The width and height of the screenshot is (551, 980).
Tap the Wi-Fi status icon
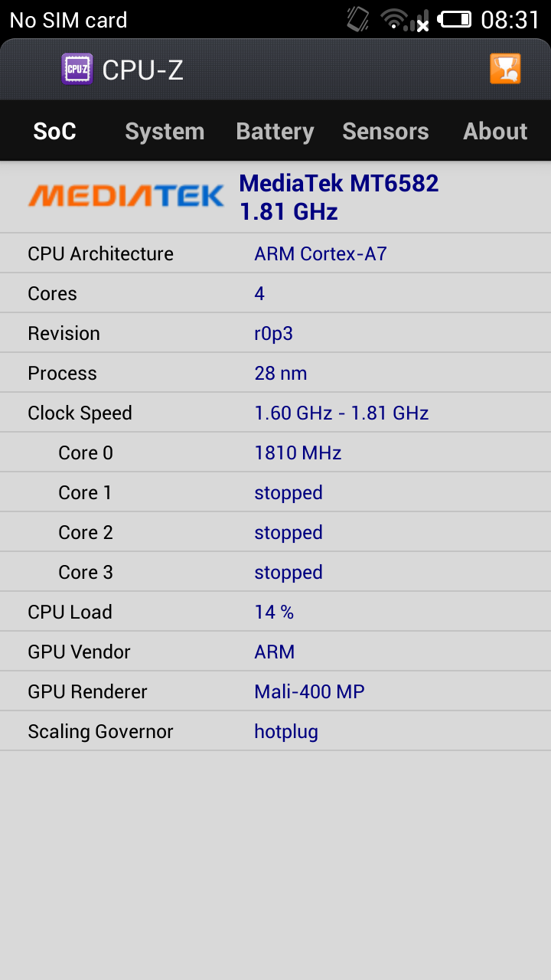pos(393,19)
